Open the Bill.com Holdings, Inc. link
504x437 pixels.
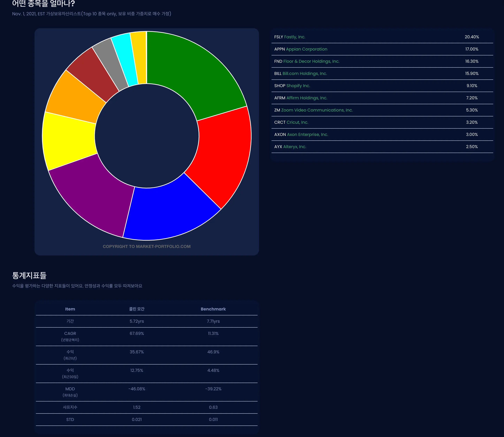(x=305, y=73)
